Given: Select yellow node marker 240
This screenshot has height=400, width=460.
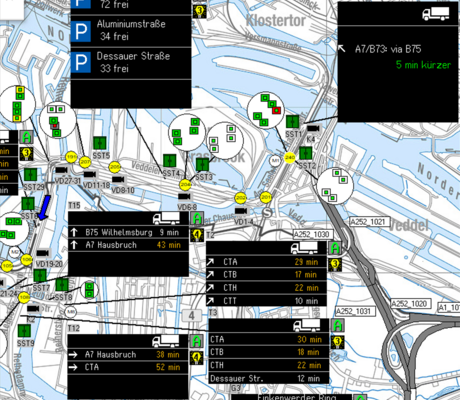Looking at the screenshot, I should 290,157.
